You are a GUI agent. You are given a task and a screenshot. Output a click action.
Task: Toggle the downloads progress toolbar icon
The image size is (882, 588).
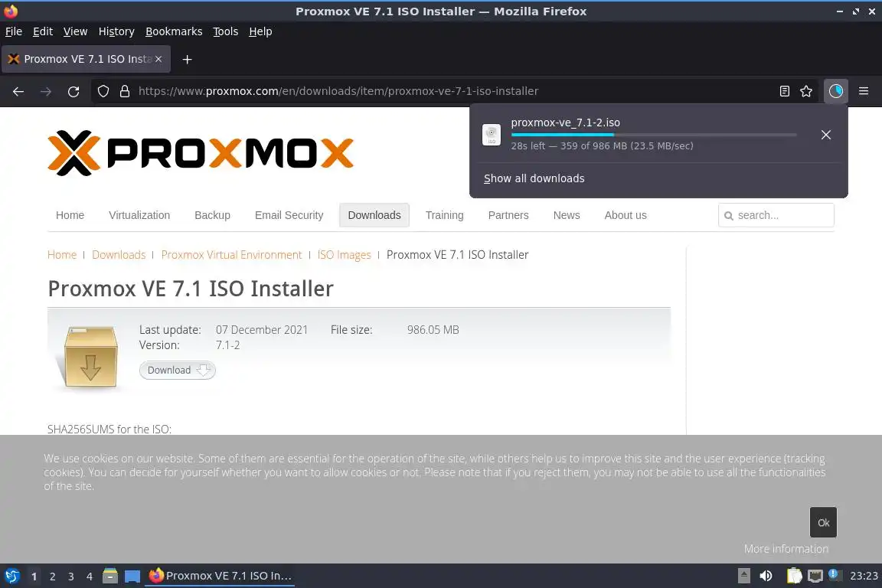(836, 91)
